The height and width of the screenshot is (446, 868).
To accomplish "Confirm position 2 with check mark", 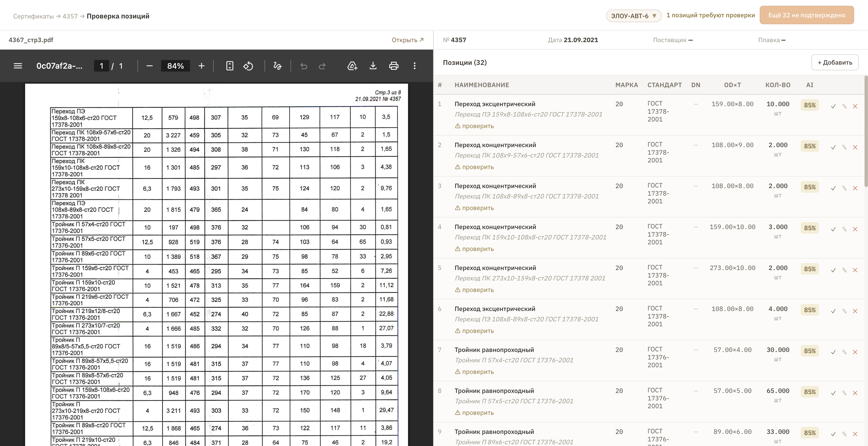I will click(x=833, y=147).
